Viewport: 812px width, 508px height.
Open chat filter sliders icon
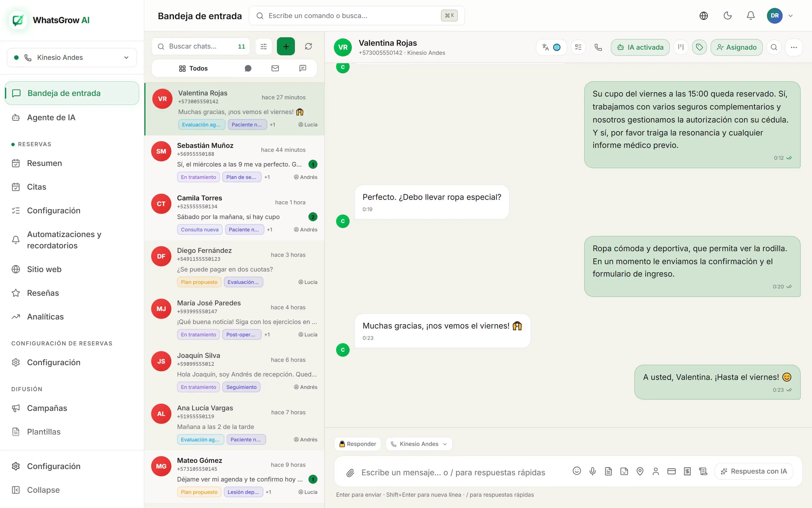click(x=264, y=46)
